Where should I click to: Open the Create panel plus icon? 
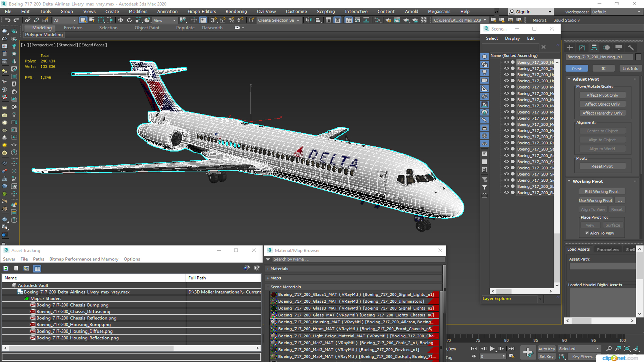570,47
